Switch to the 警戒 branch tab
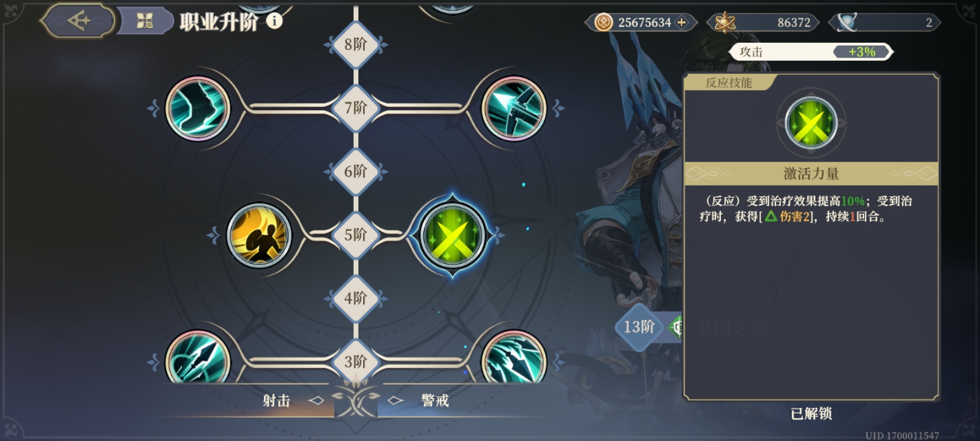Viewport: 980px width, 441px height. point(435,401)
